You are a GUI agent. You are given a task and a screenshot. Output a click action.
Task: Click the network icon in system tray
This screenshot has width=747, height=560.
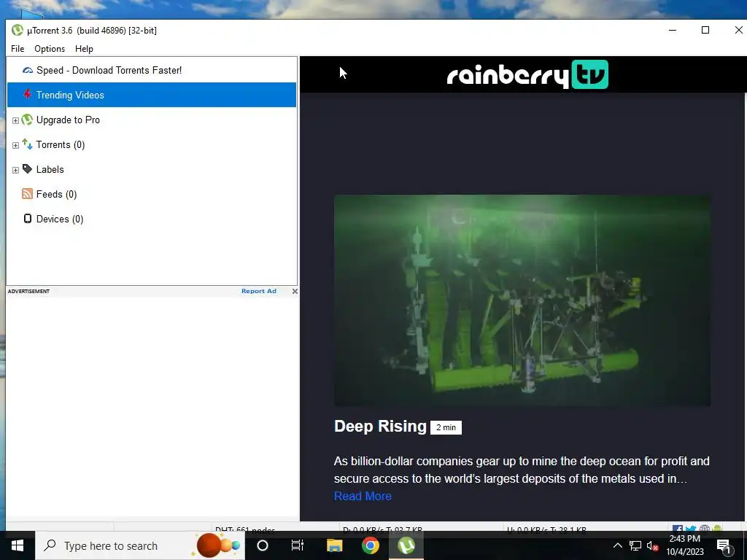[635, 545]
